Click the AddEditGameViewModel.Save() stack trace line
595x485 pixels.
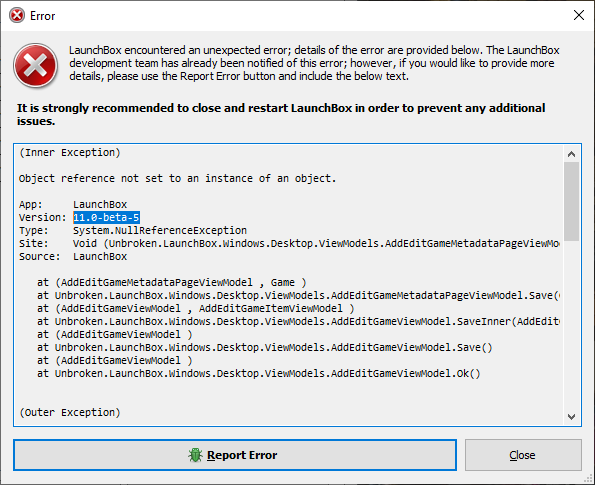click(x=264, y=348)
